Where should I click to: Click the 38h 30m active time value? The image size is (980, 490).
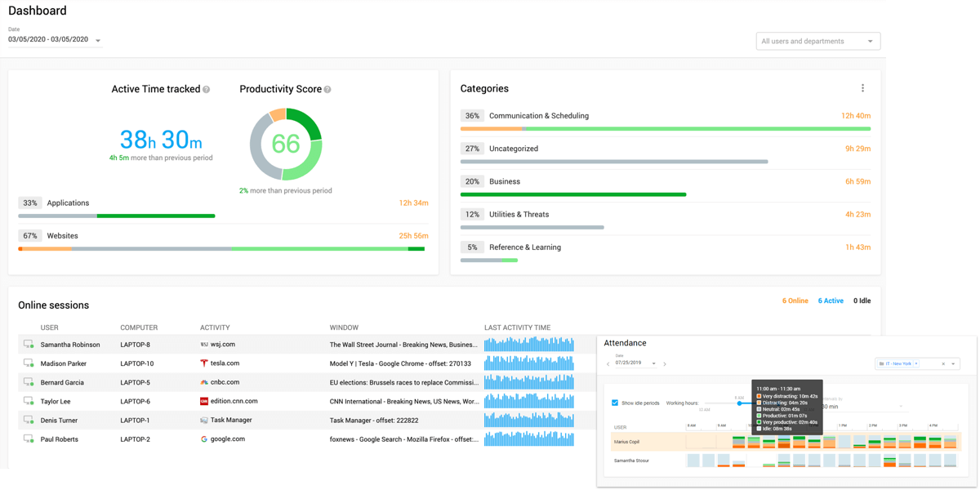(161, 140)
